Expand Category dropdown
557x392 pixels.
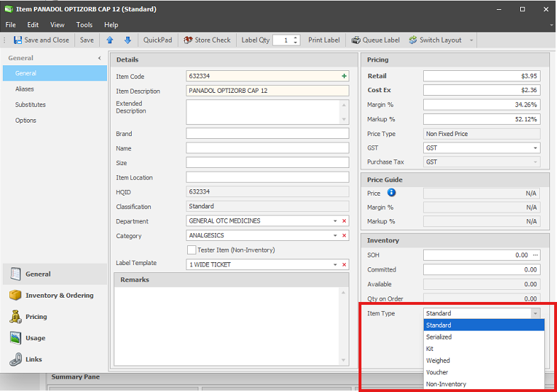(x=335, y=235)
